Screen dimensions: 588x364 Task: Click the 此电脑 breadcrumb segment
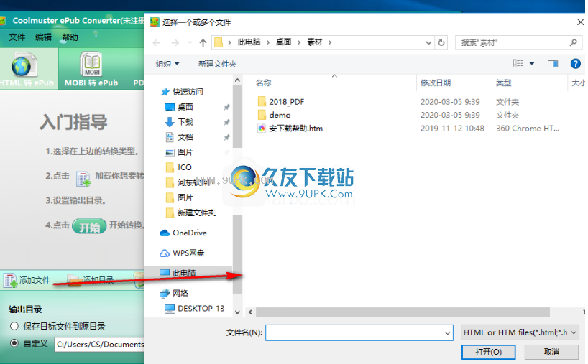point(249,42)
